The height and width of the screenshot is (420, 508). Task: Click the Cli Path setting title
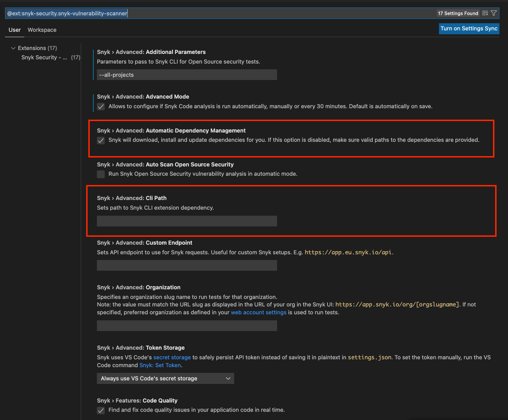click(x=132, y=198)
